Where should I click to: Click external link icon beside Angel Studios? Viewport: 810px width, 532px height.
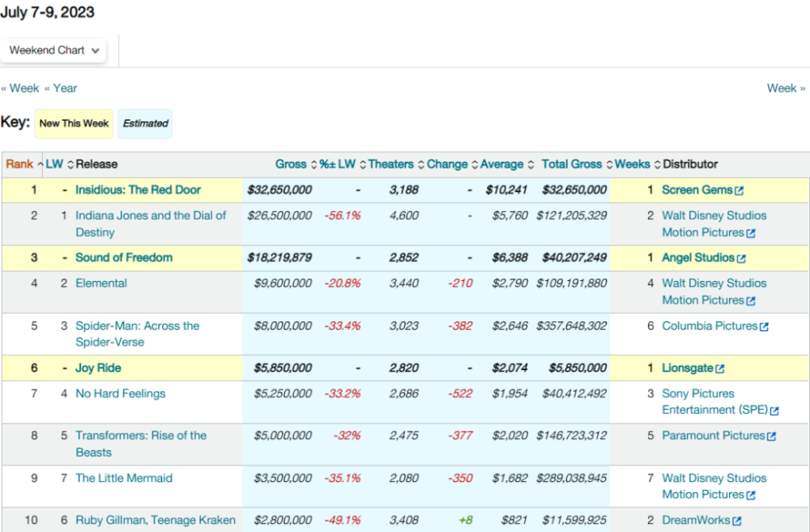[741, 259]
